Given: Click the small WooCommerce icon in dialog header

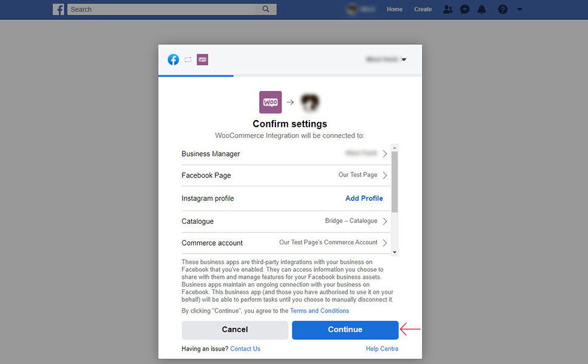Looking at the screenshot, I should coord(203,59).
